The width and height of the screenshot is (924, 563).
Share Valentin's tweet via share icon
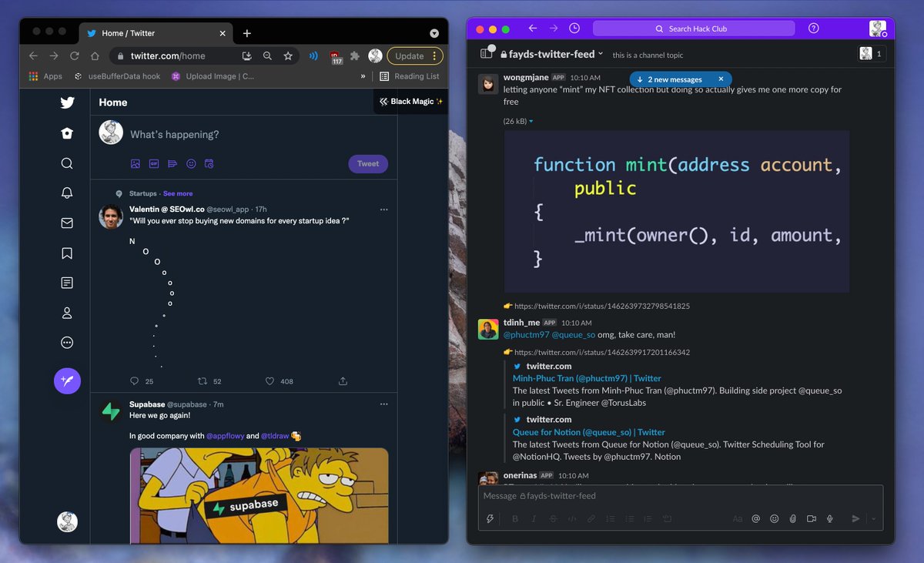[343, 381]
